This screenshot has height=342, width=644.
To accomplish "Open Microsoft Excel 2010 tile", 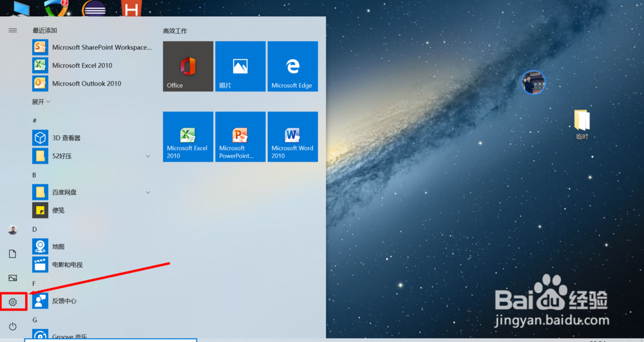I will [x=188, y=137].
